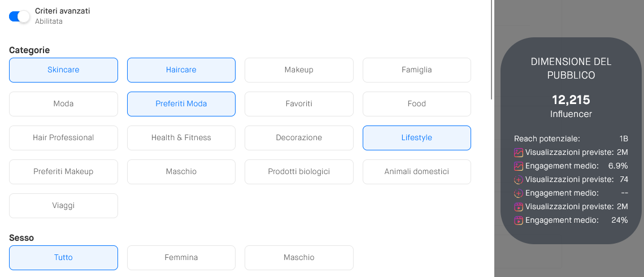Click the story icon beside Engagement medio --
Screen dimensions: 644x277
(x=519, y=193)
